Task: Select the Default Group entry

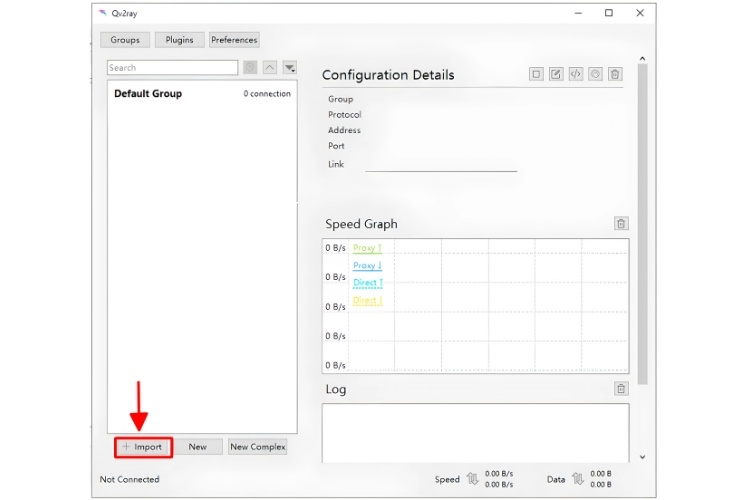Action: point(202,94)
